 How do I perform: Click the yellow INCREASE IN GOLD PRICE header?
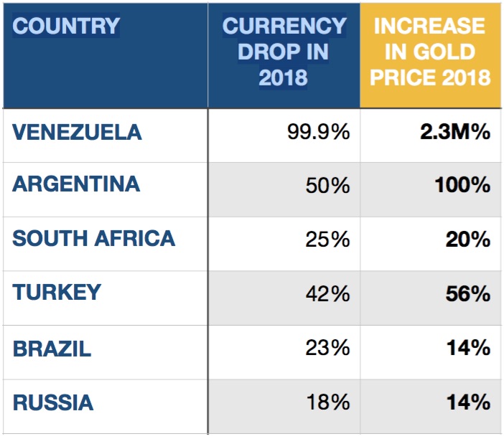(430, 52)
